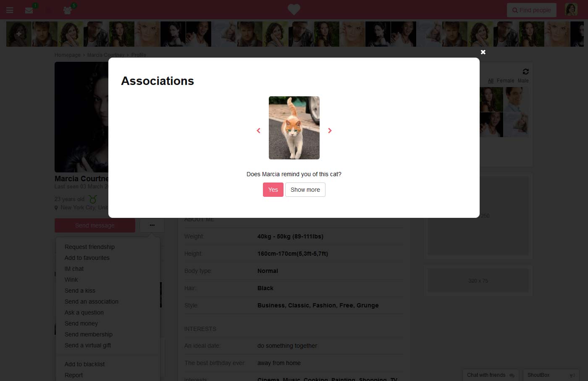
Task: Click the Taurus zodiac sign icon
Action: (93, 199)
